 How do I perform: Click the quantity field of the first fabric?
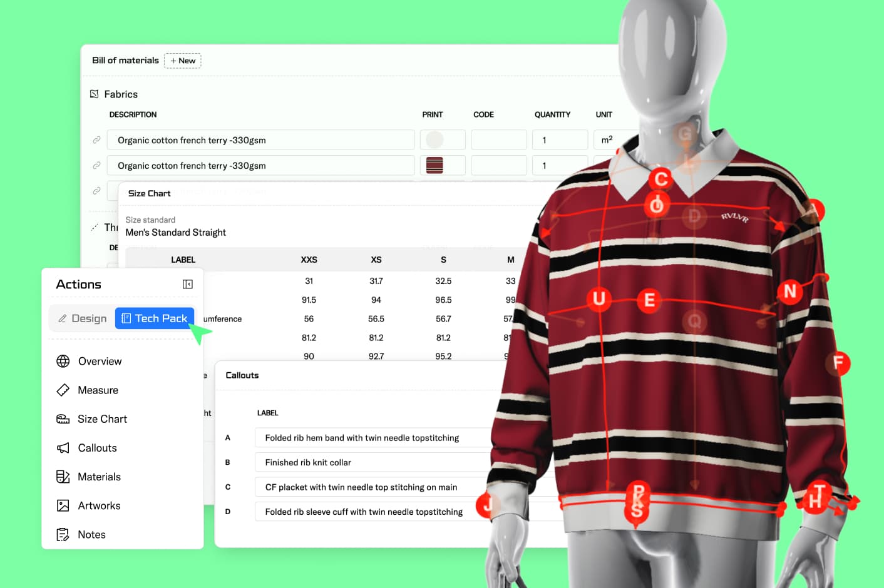click(560, 139)
